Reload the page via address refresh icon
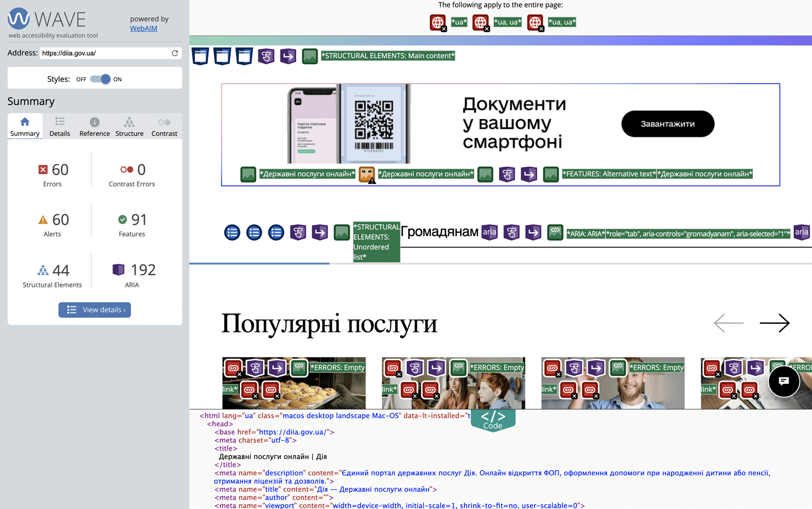 175,53
